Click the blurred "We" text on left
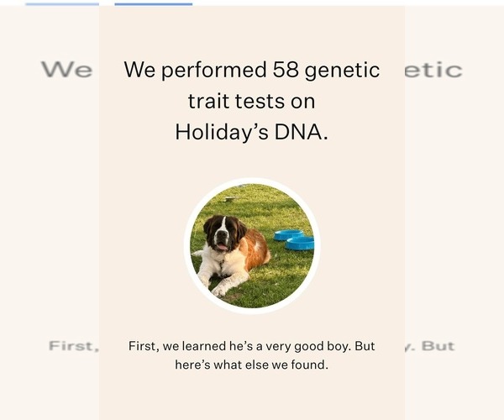 [x=67, y=70]
